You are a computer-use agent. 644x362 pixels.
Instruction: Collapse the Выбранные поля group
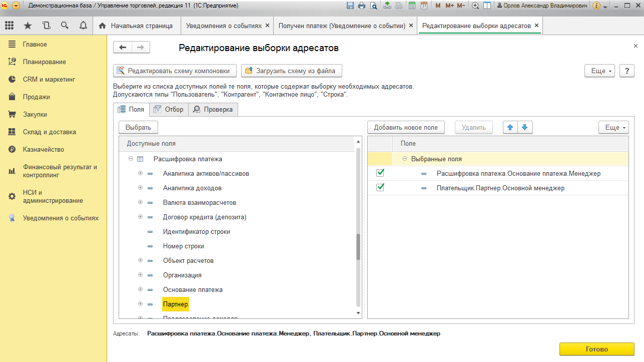point(404,159)
